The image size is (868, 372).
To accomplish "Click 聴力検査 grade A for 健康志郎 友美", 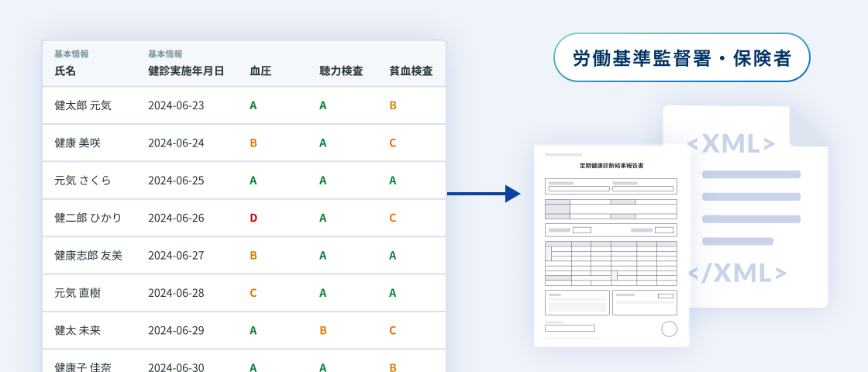I will 322,256.
